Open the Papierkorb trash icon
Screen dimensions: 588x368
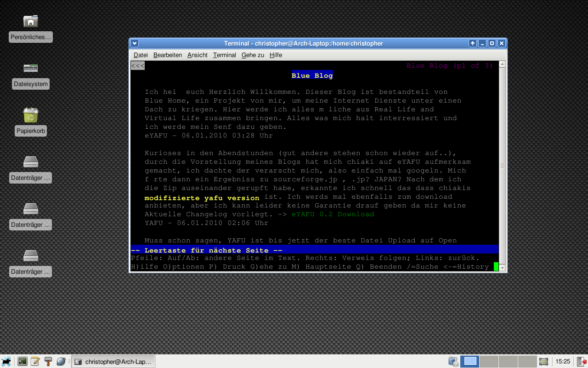click(31, 115)
